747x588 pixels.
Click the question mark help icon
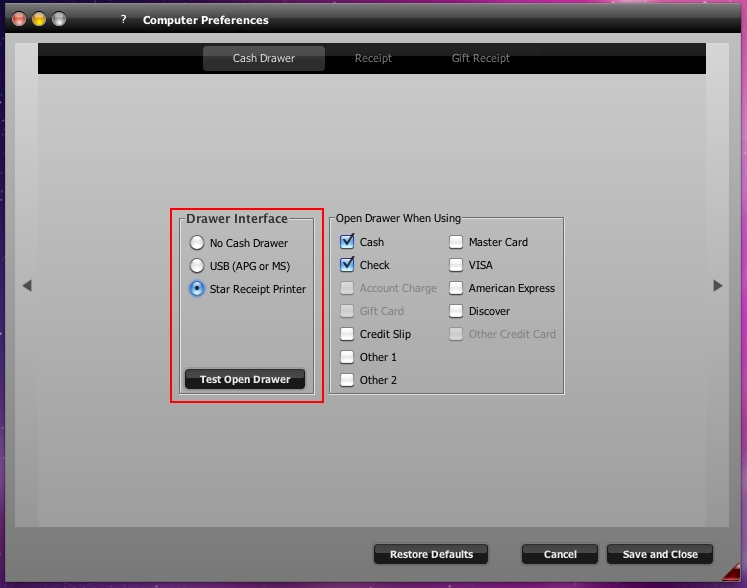(123, 19)
